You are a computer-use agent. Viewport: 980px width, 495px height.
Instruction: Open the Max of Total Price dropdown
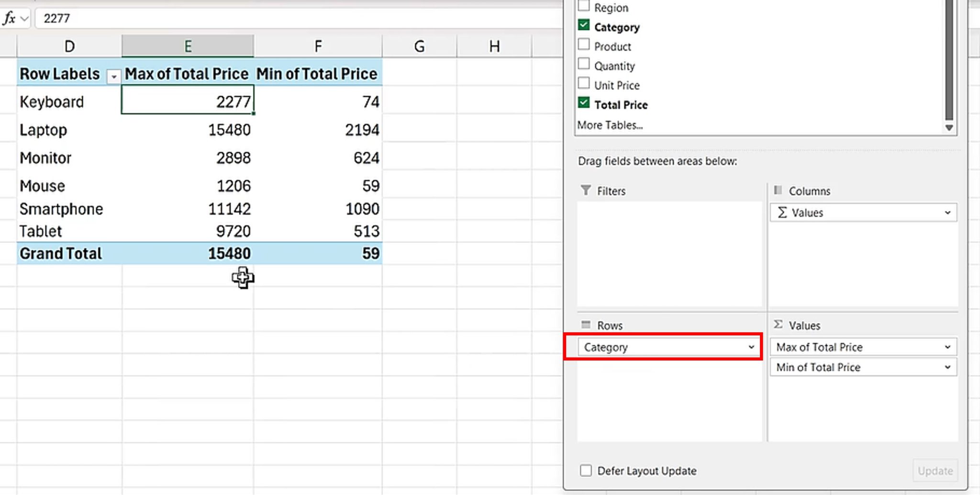(x=948, y=347)
